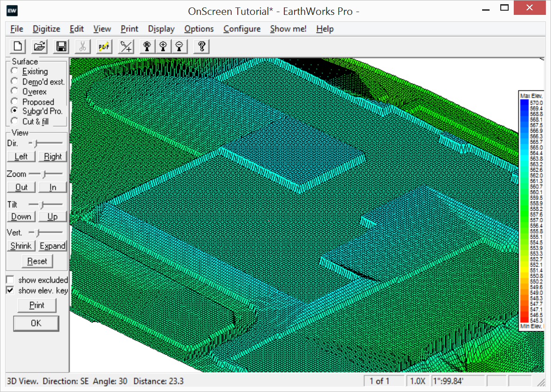Click the arrow and crosshair cursor icon

(x=126, y=47)
